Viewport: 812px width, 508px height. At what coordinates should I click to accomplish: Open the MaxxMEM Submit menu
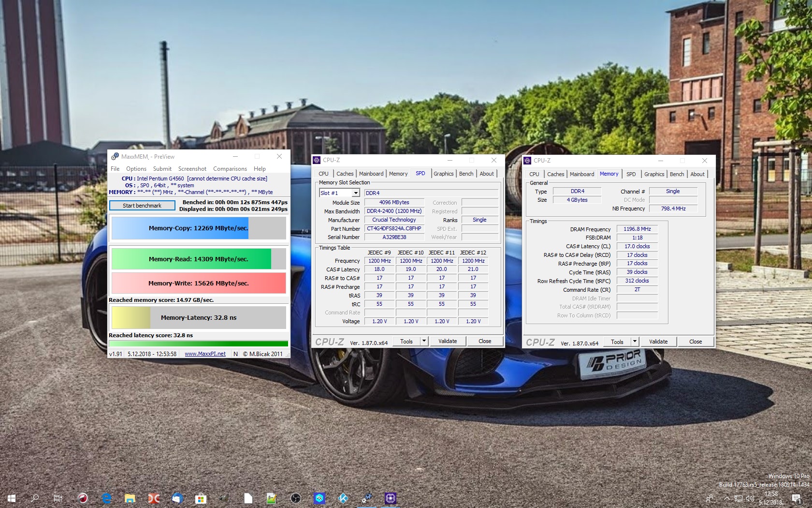[x=162, y=169]
